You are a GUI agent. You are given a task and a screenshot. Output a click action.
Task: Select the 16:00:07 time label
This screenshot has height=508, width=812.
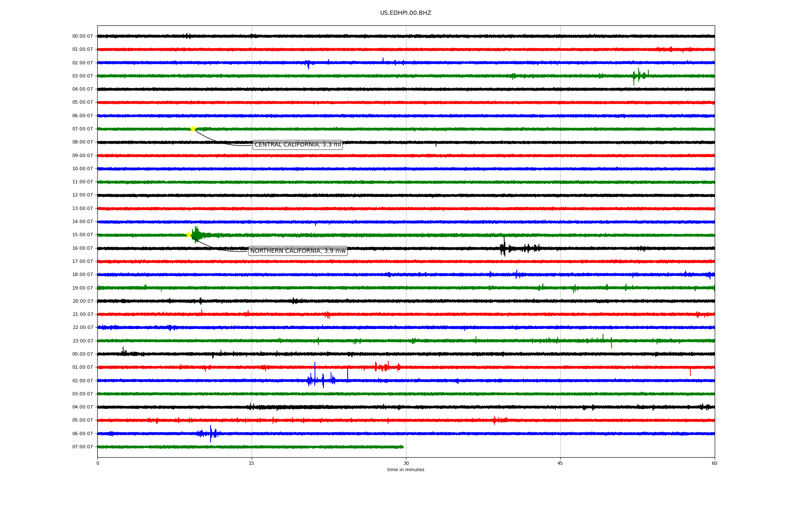point(82,248)
